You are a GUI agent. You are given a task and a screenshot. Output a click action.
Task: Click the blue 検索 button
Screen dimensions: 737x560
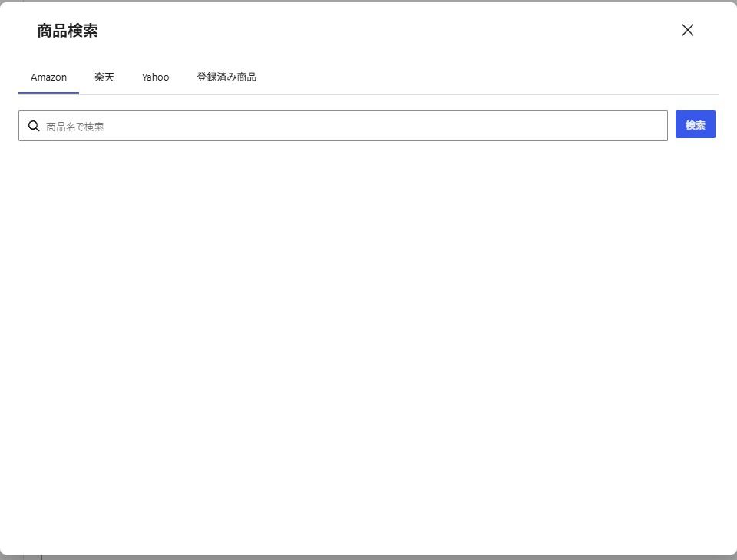[x=695, y=124]
